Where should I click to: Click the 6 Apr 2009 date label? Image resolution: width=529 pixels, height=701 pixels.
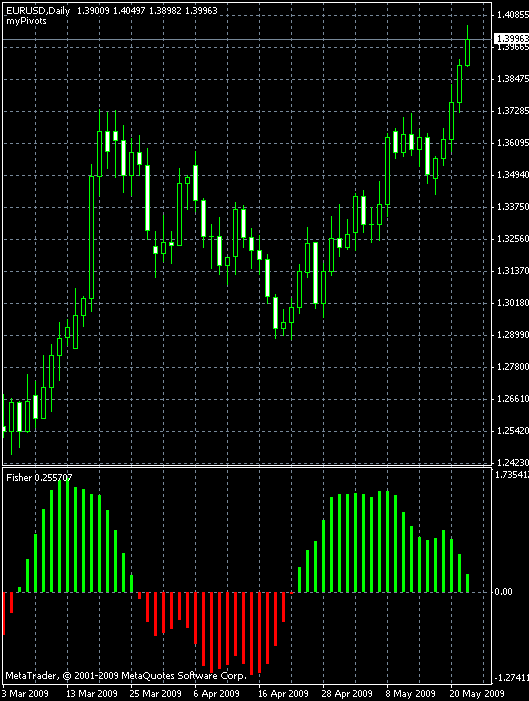click(x=216, y=693)
